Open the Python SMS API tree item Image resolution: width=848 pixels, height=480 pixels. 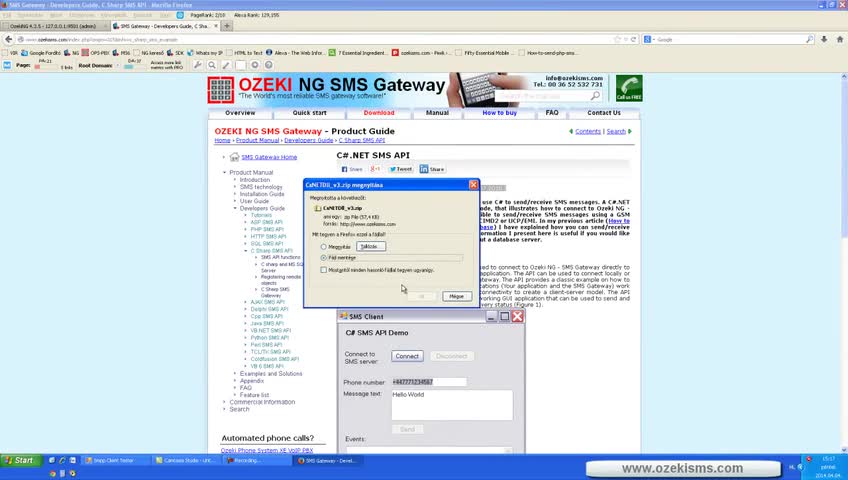(269, 337)
